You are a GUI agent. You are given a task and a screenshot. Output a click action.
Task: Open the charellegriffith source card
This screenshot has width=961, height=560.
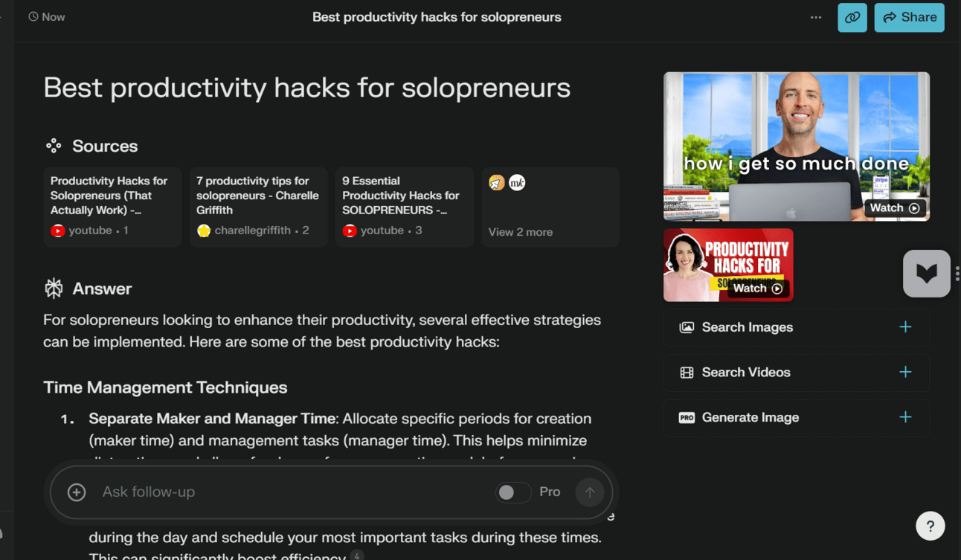click(x=258, y=207)
